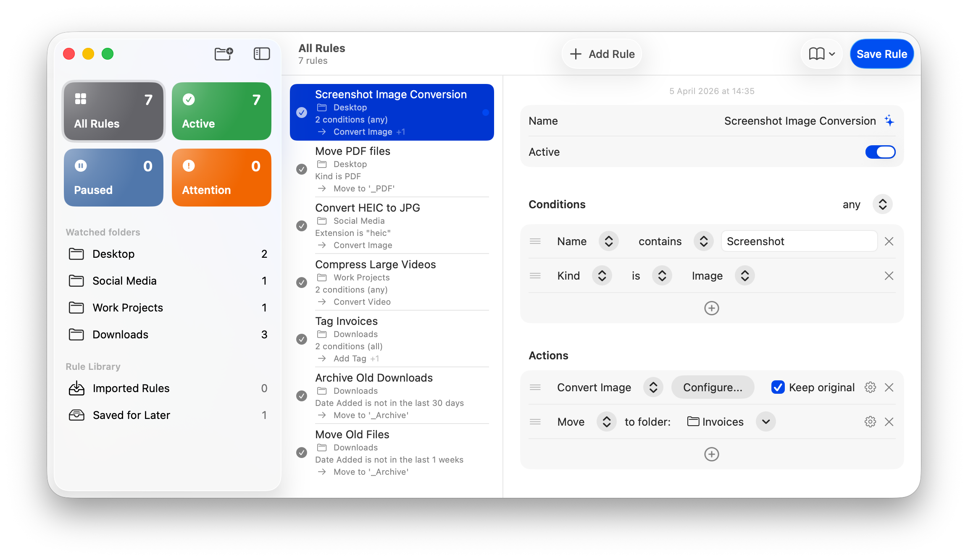This screenshot has height=560, width=968.
Task: Select the Paused filter tile
Action: pos(113,178)
